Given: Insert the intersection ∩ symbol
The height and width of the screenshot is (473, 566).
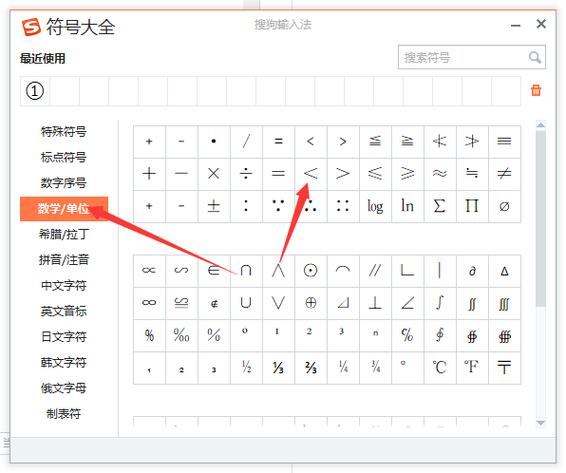Looking at the screenshot, I should [246, 271].
